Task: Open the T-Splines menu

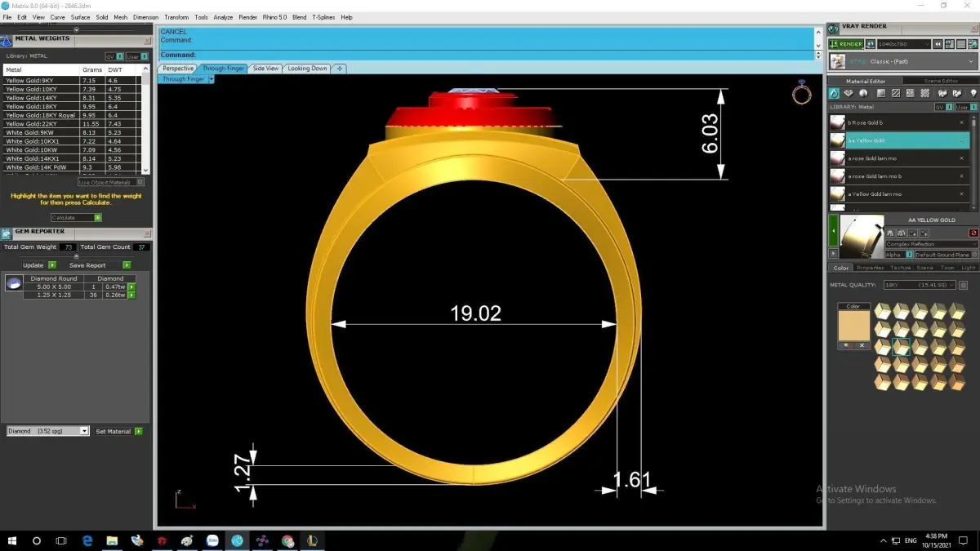Action: pyautogui.click(x=323, y=17)
